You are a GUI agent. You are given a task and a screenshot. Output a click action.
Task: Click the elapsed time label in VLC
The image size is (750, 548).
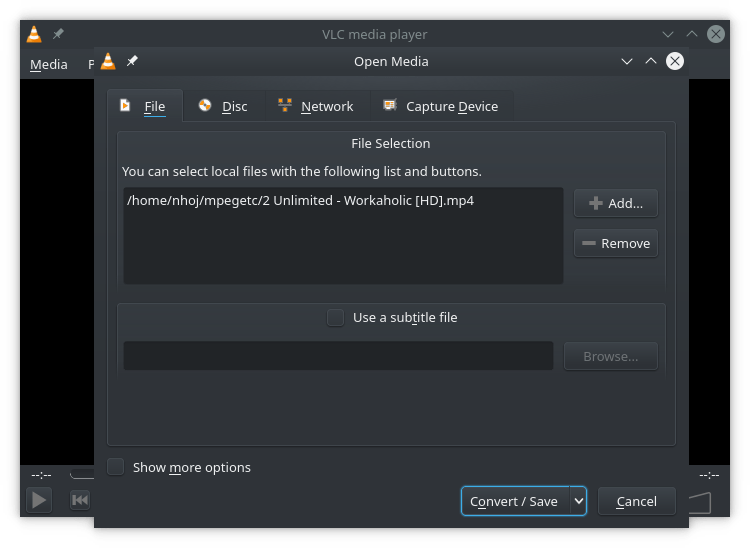[41, 475]
